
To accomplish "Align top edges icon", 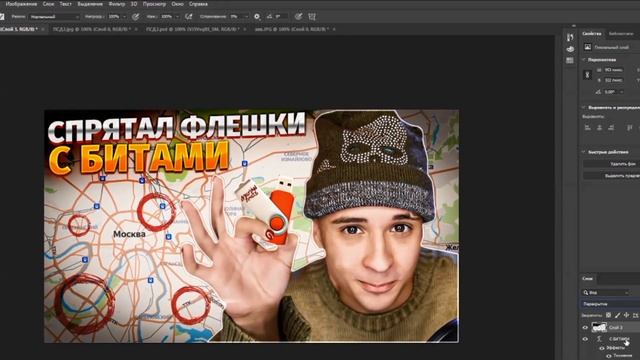I will tap(630, 128).
